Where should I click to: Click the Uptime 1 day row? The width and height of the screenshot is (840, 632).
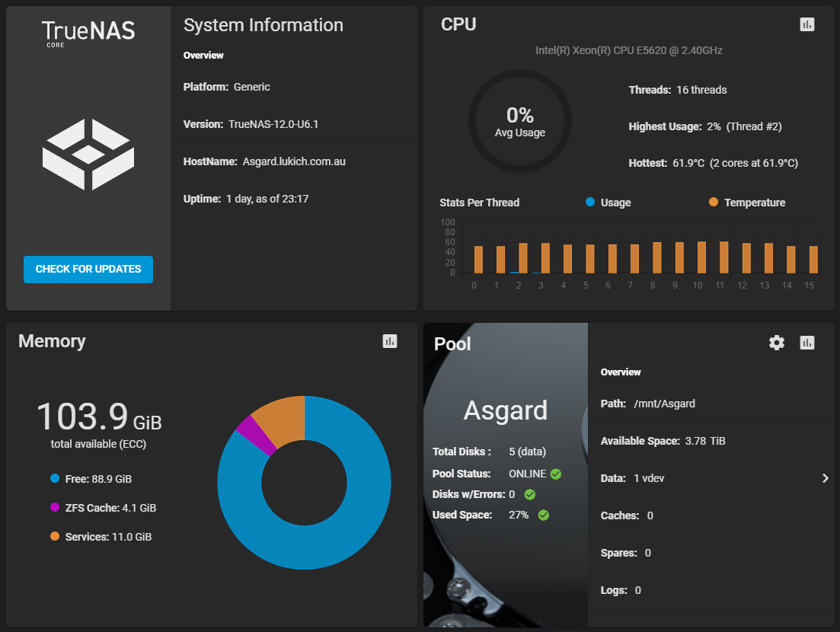(x=294, y=199)
